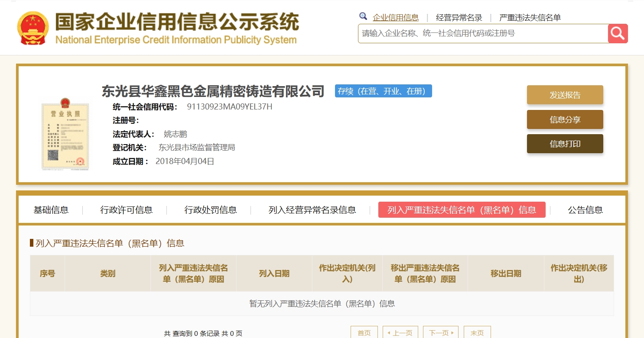Screen dimensions: 644x338
Task: Click the National Enterprise Credit Information Publicity System subtitle
Action: tap(176, 40)
